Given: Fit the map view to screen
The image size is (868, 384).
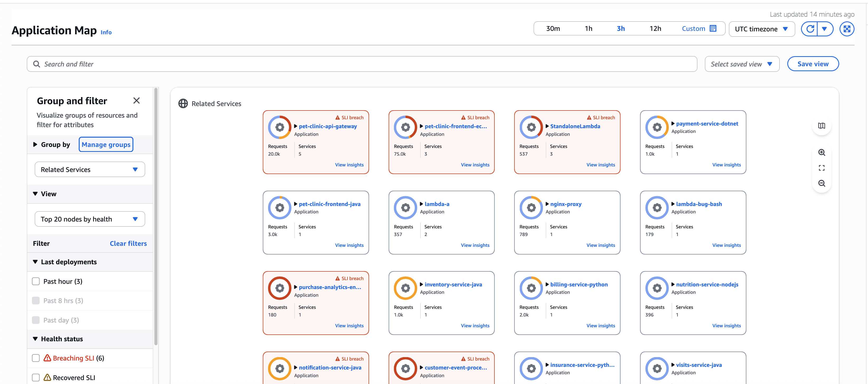Looking at the screenshot, I should click(822, 168).
